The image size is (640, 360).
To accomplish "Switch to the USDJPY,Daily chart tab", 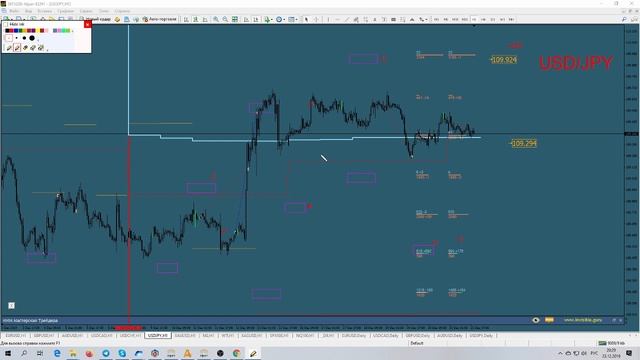I will point(481,336).
